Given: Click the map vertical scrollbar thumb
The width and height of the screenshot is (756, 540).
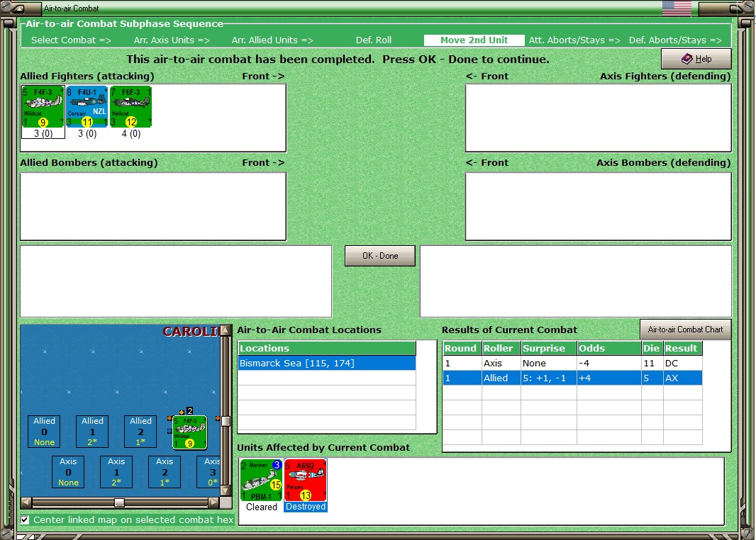Looking at the screenshot, I should click(225, 422).
